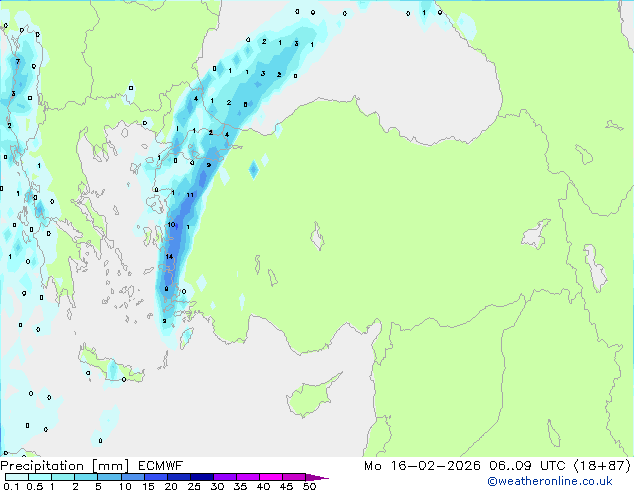Click the '50' legend scale value

click(309, 486)
